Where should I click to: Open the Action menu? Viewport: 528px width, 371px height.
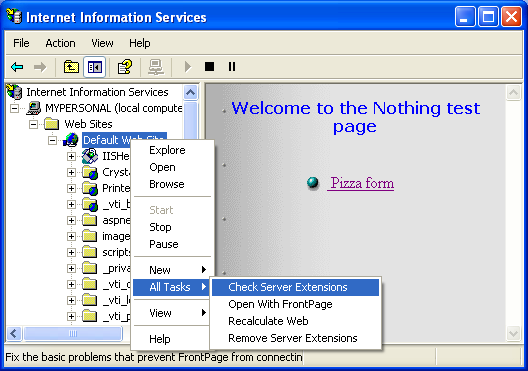(60, 43)
